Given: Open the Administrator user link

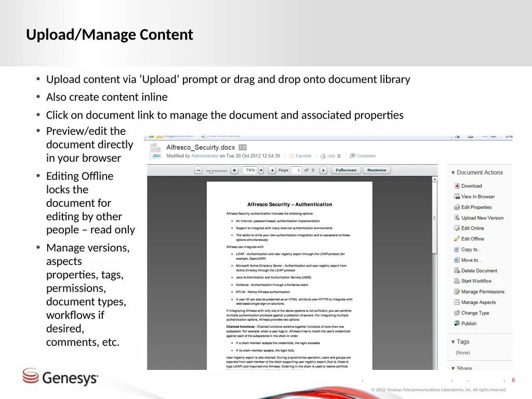Looking at the screenshot, I should tap(205, 156).
